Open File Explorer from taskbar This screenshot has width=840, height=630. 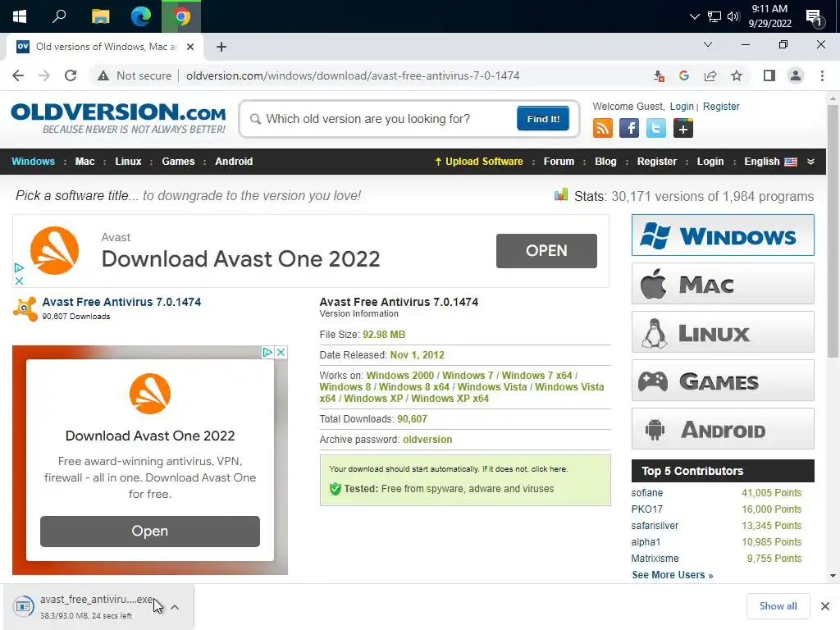tap(100, 16)
